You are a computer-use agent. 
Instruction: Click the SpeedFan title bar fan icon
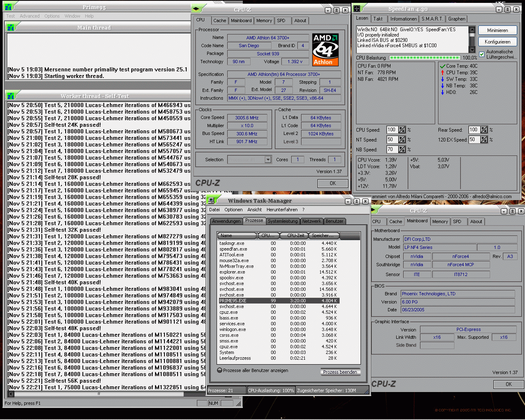[357, 9]
